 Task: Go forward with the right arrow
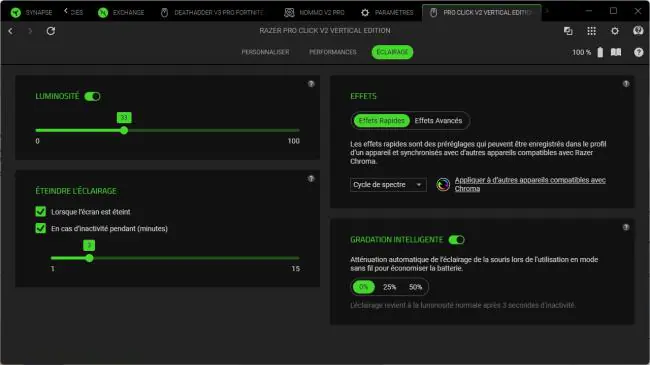tap(30, 31)
